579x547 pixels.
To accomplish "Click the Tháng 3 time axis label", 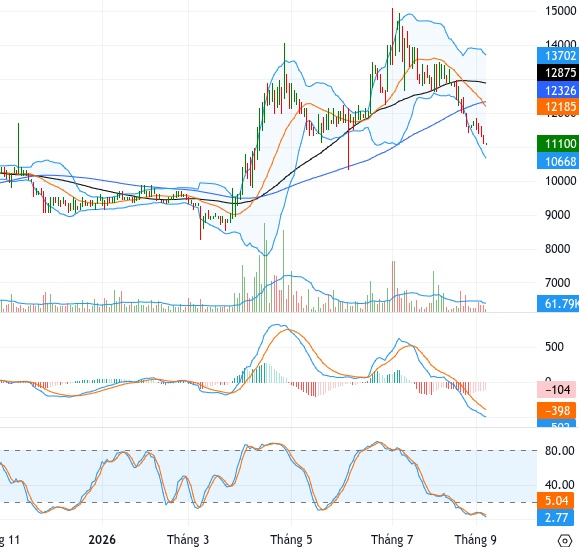I will click(188, 540).
